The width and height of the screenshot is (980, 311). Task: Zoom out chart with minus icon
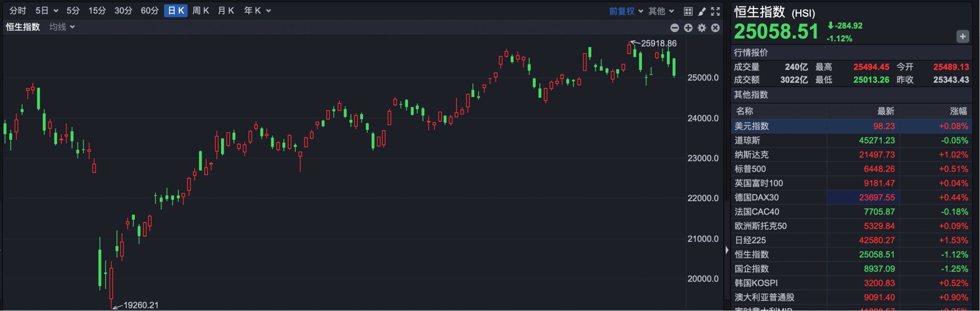point(675,28)
